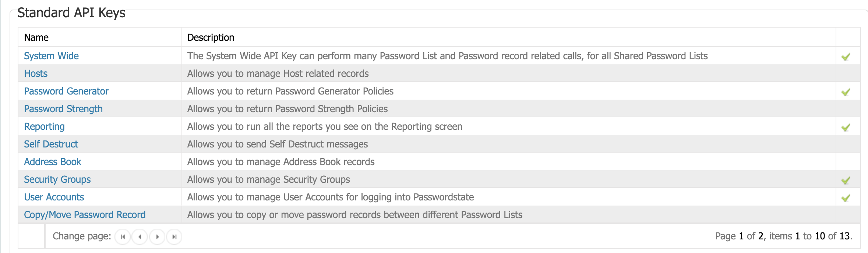Select the Hosts API key
The height and width of the screenshot is (253, 868).
tap(36, 74)
